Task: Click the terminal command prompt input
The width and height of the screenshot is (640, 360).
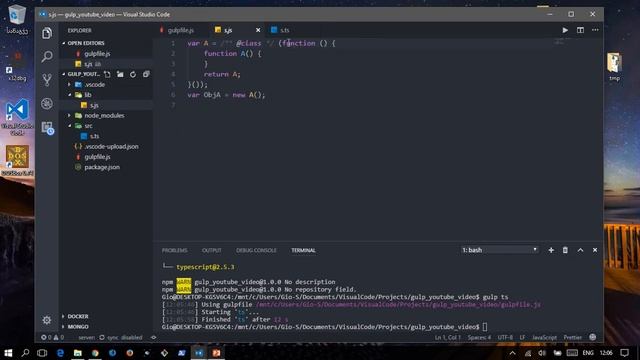Action: point(484,327)
